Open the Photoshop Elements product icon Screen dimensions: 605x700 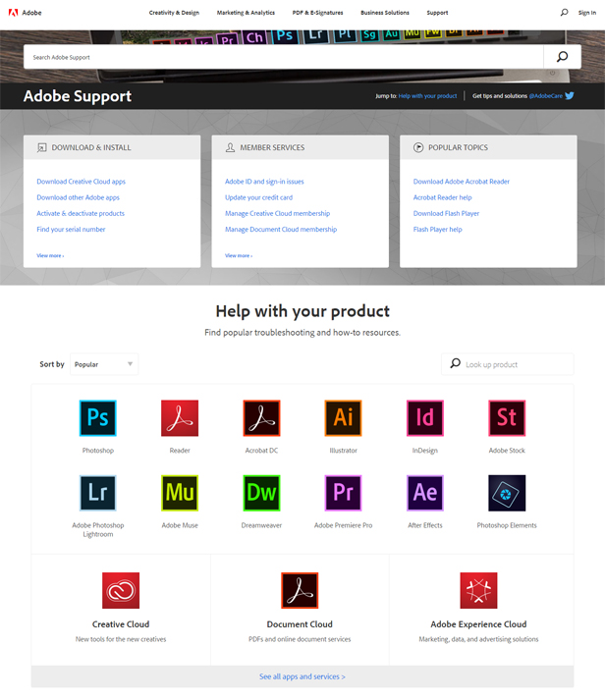pyautogui.click(x=507, y=493)
